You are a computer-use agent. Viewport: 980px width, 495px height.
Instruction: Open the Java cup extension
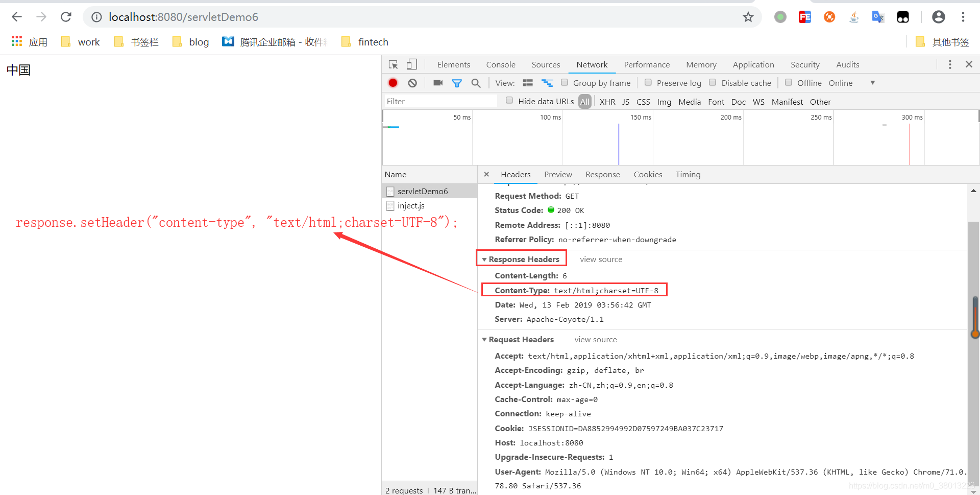click(854, 17)
